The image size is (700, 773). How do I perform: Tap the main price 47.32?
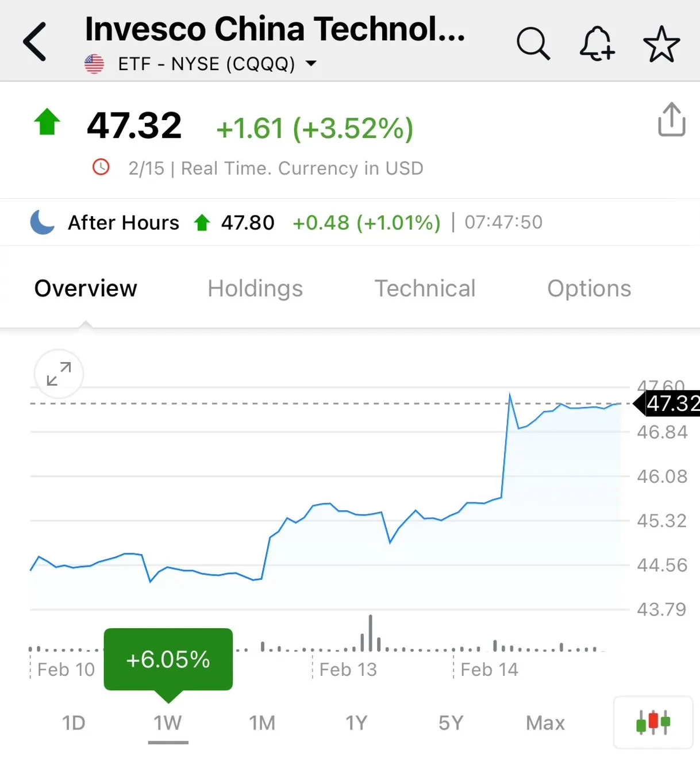point(134,125)
